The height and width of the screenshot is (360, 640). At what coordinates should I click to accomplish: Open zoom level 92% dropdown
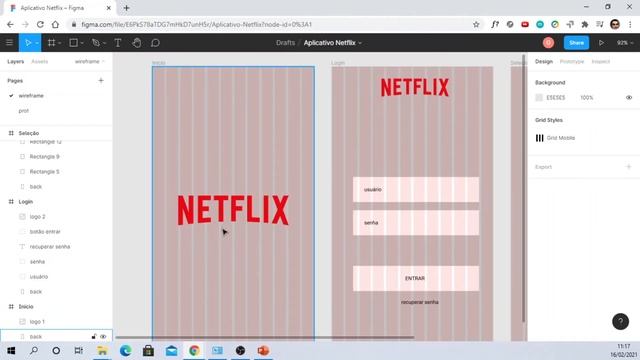pos(625,42)
